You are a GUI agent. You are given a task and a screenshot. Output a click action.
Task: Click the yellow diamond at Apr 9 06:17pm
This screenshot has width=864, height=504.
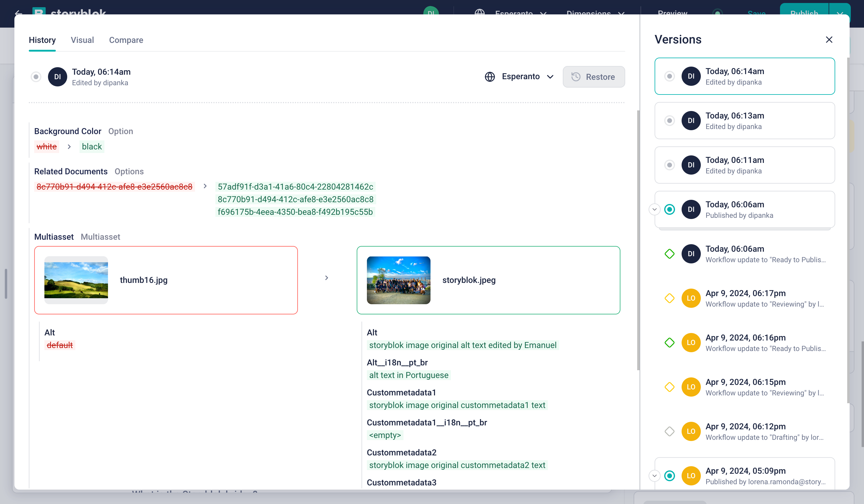[x=669, y=298]
